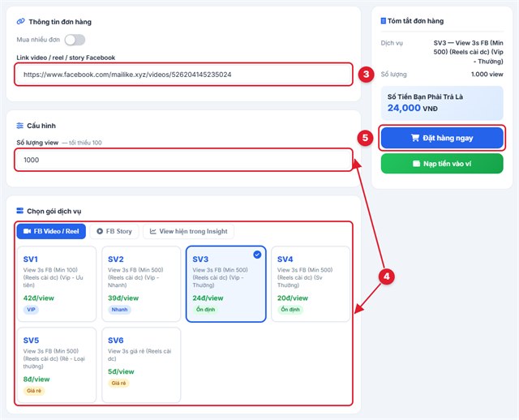The height and width of the screenshot is (420, 519).
Task: Click the Link video / reel / story Facebook label
Action: pos(66,58)
